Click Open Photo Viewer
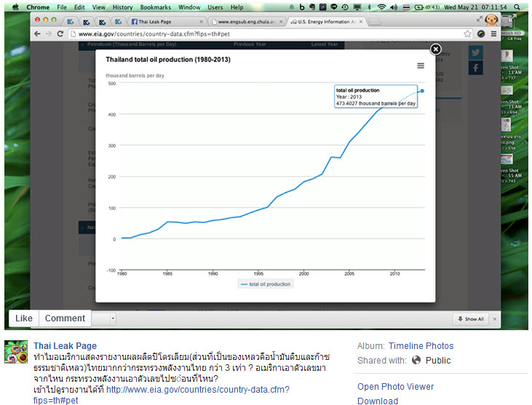532x405 pixels. click(x=395, y=386)
